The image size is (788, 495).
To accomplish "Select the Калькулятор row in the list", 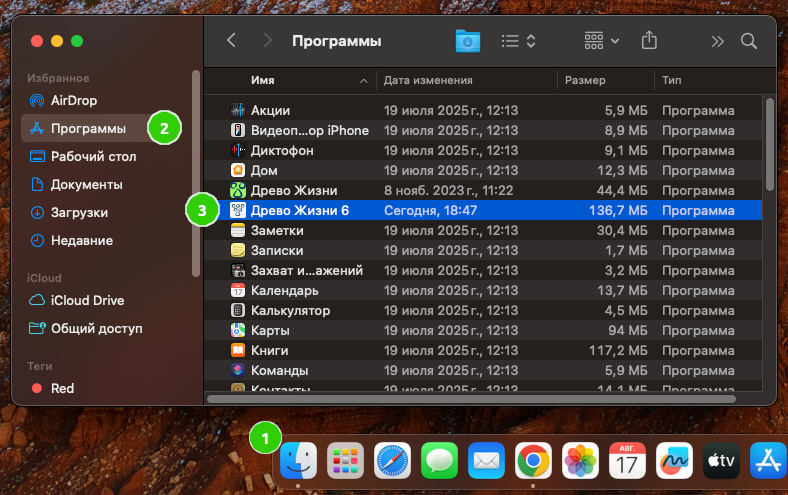I will tap(290, 310).
